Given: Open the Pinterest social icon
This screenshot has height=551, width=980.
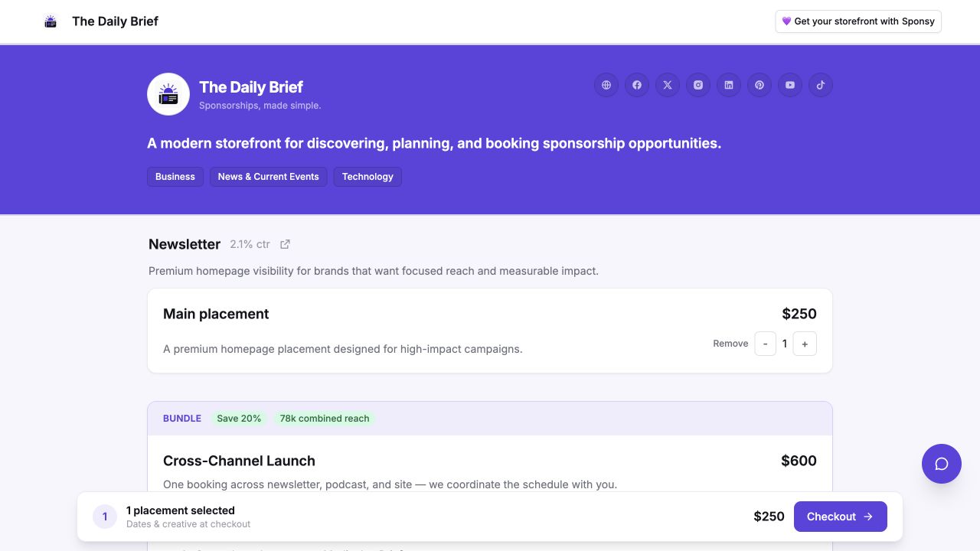Looking at the screenshot, I should (759, 85).
